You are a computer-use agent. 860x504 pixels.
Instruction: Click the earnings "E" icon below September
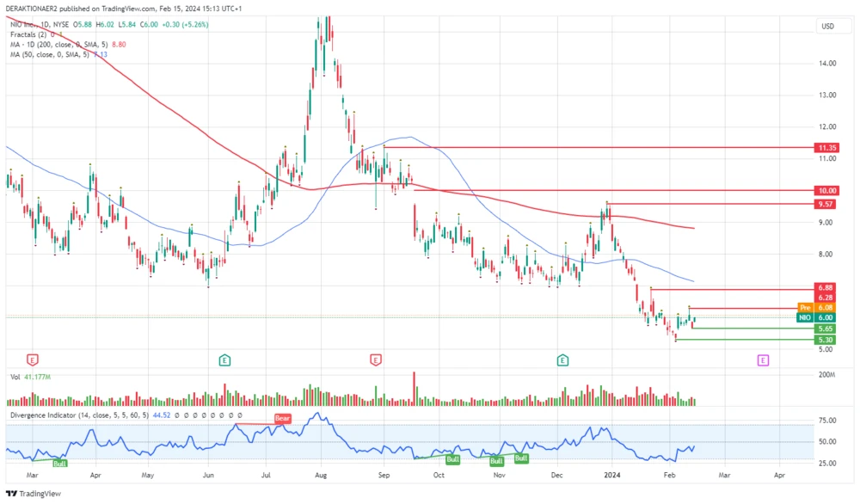(x=375, y=360)
